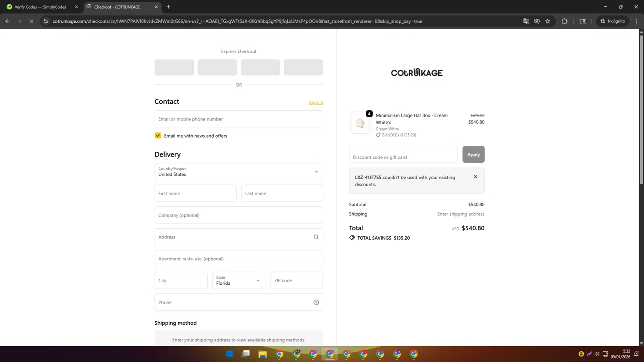Click the Phone field
644x362 pixels.
(x=239, y=302)
